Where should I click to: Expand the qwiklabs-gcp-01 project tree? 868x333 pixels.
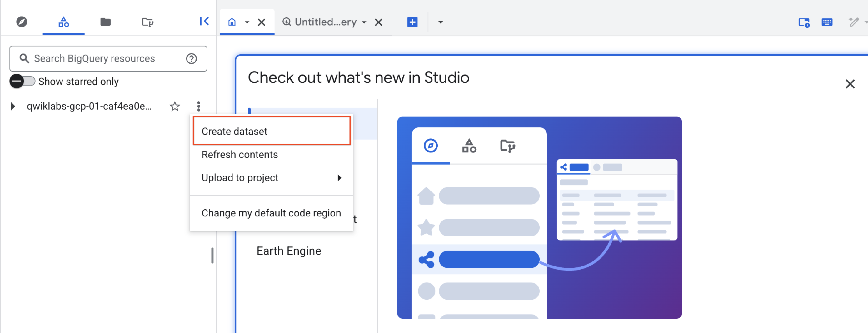coord(13,106)
